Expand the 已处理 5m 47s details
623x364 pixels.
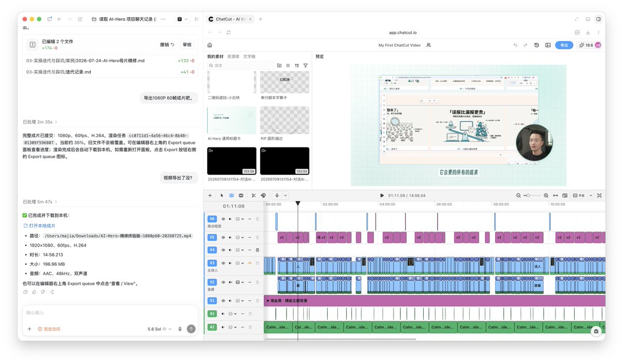[x=40, y=201]
